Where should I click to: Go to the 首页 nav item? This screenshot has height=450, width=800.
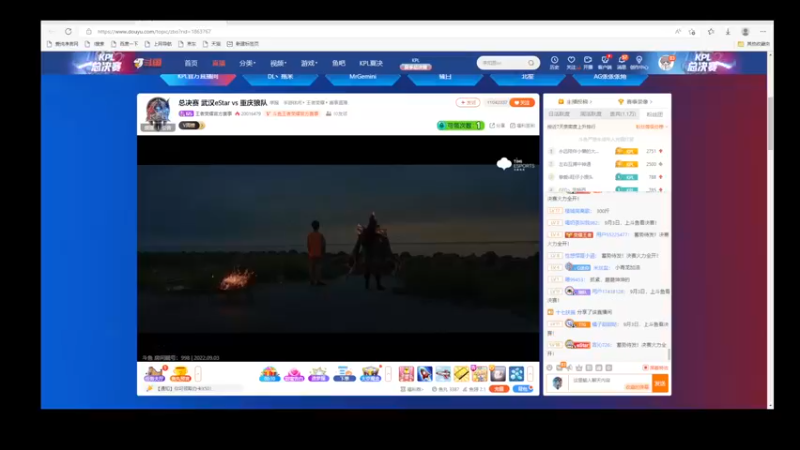[x=191, y=63]
